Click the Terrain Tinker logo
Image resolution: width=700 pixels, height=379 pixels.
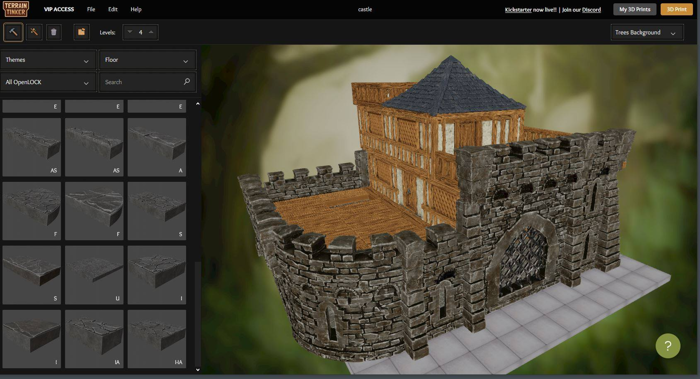coord(16,9)
